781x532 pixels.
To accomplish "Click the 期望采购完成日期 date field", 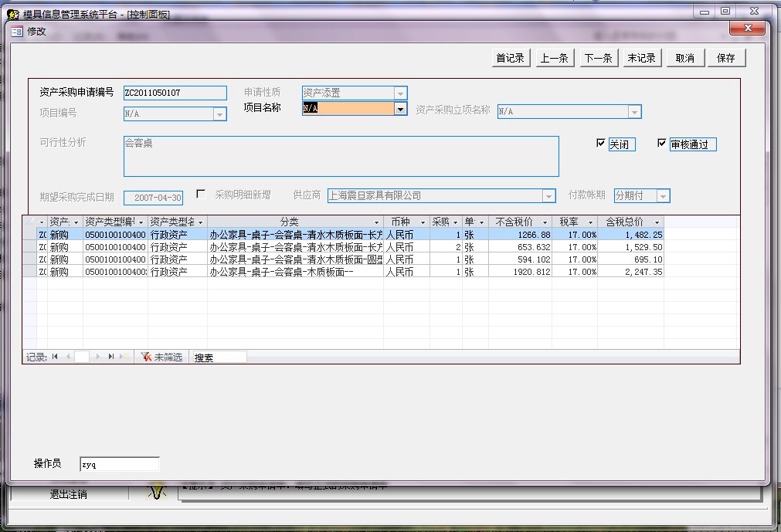I will (154, 198).
